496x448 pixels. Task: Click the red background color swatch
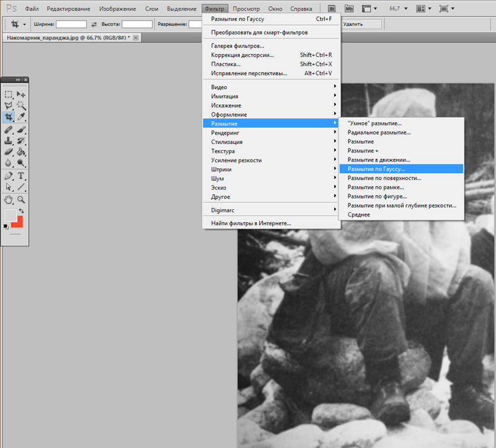click(x=19, y=223)
